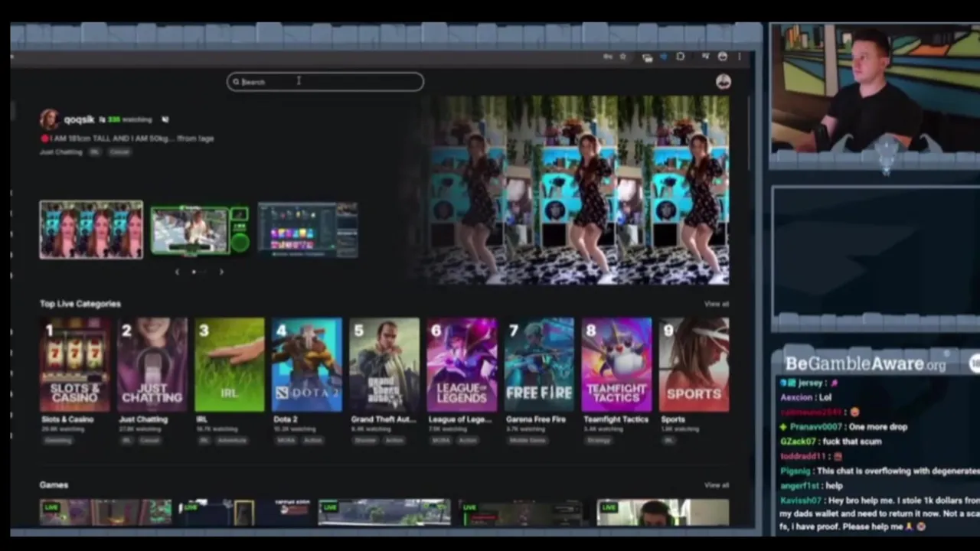Click Mobile Game tag under Free Fire
The width and height of the screenshot is (980, 551).
coord(528,441)
